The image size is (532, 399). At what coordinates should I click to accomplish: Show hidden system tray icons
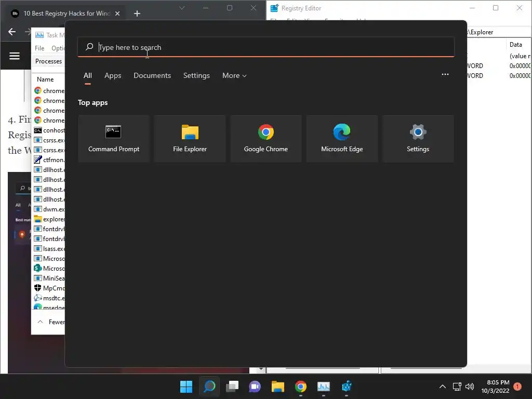tap(443, 387)
